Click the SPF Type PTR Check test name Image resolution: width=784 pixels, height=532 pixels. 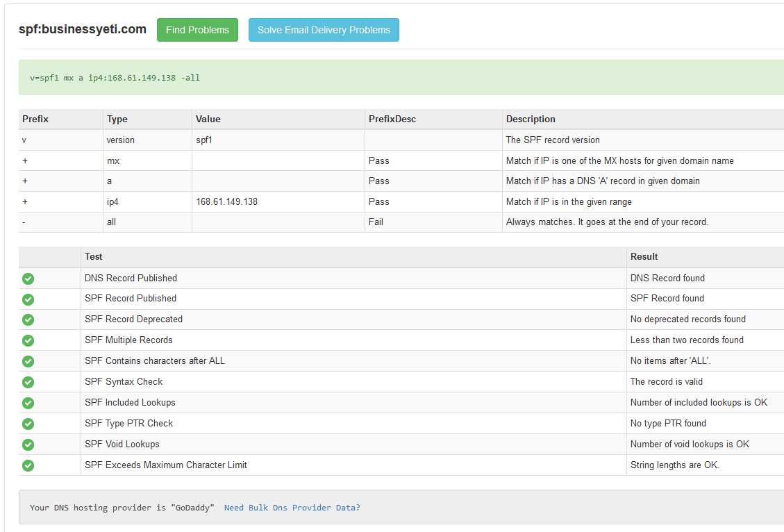point(129,424)
